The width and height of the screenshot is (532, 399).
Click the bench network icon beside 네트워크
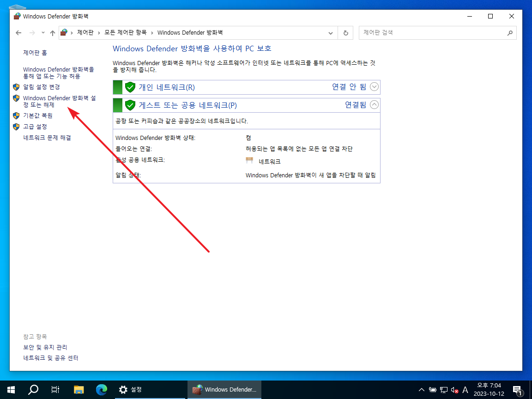pyautogui.click(x=249, y=161)
